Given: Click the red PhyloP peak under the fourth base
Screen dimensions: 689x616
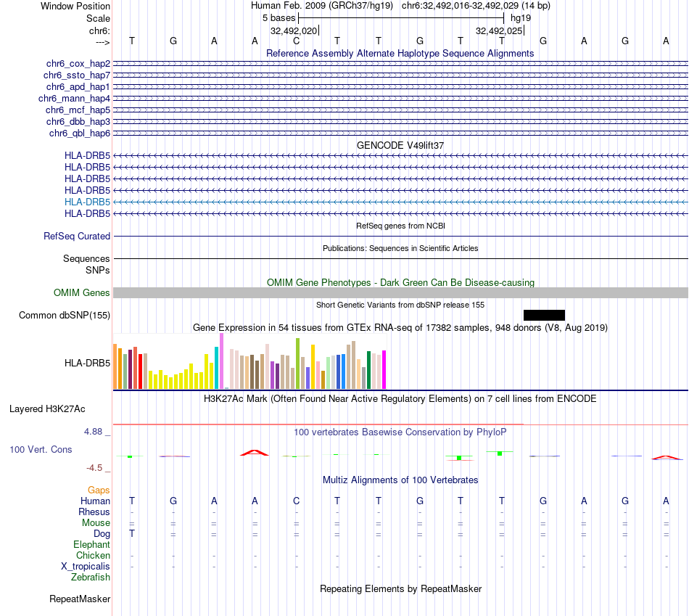Looking at the screenshot, I should click(255, 453).
